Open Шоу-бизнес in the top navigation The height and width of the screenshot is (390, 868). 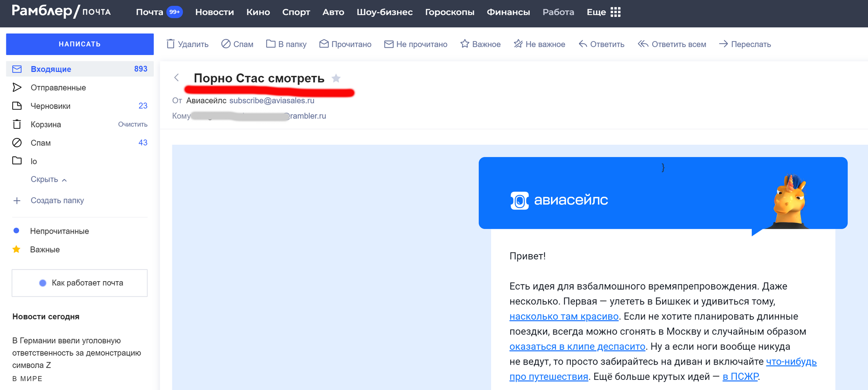[384, 12]
